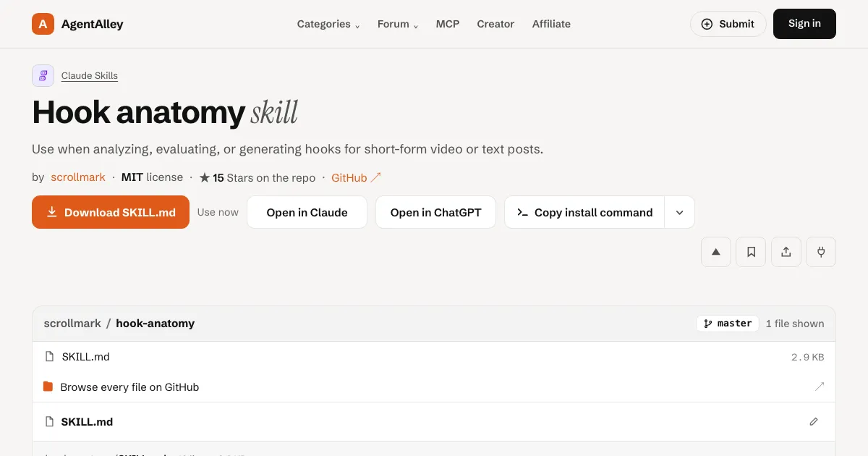Expand the Categories dropdown menu

(x=328, y=24)
